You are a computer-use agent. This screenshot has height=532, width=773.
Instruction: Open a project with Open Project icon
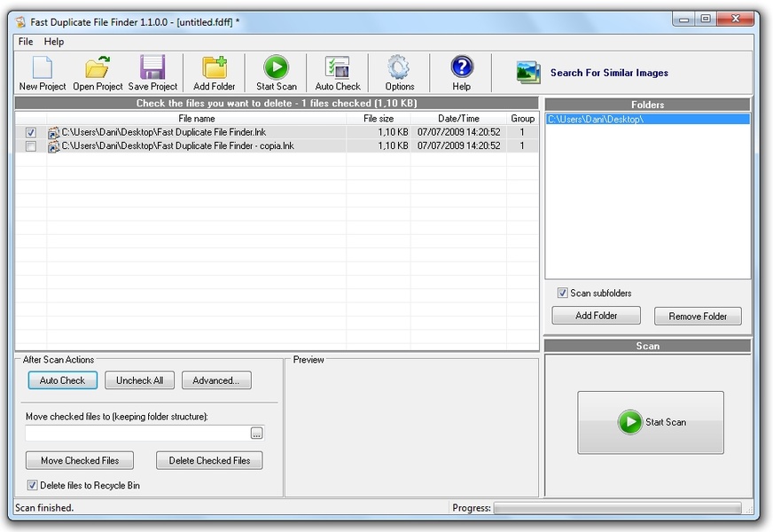(98, 68)
